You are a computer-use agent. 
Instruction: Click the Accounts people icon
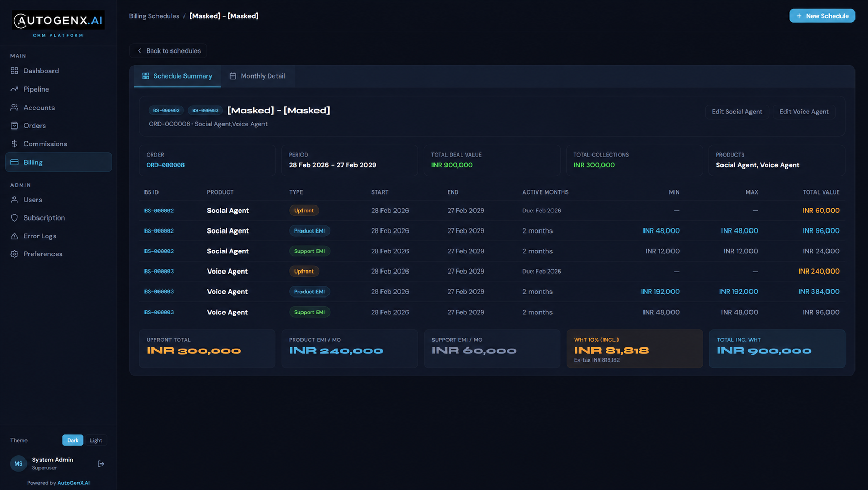15,107
